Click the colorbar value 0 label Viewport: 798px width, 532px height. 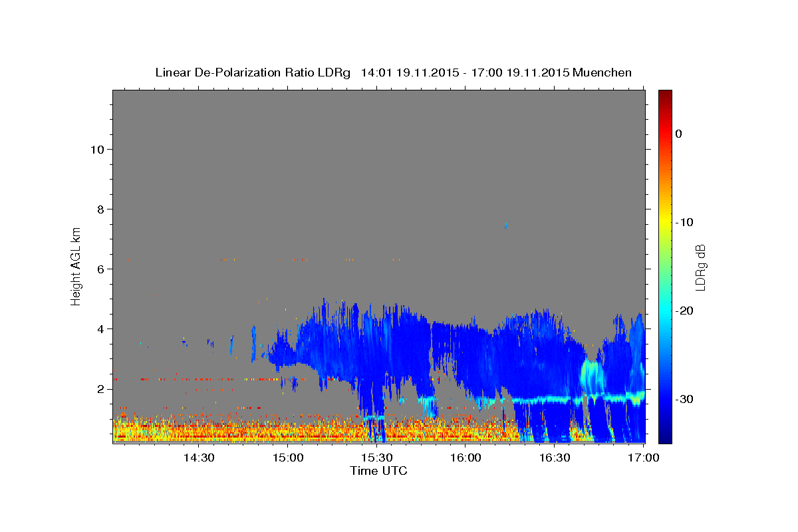tap(679, 134)
